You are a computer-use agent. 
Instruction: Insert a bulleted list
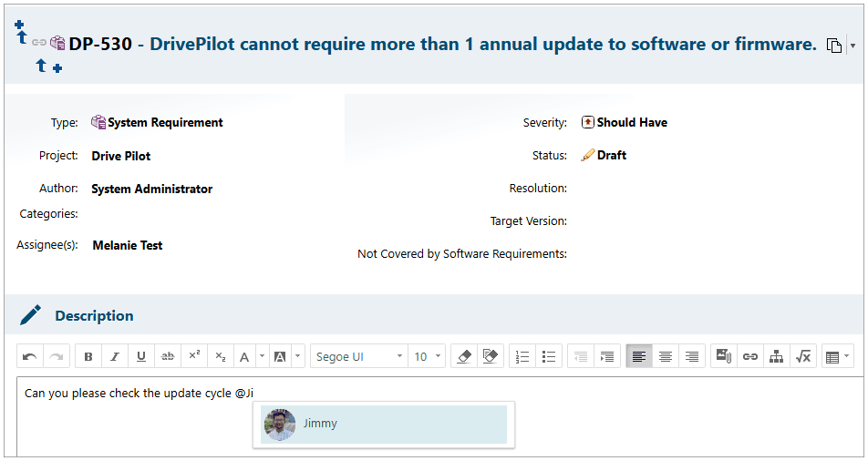549,356
